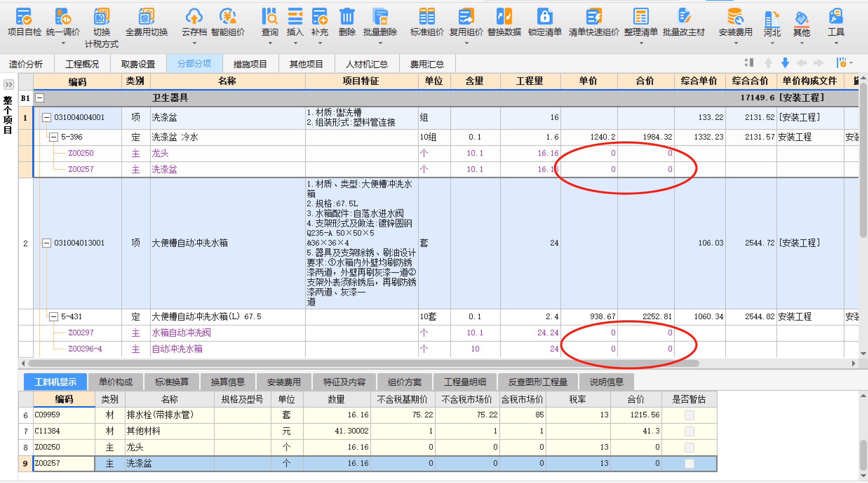Screen dimensions: 868x483
Task: Click the purple 水箱自动冲洗阀 material name
Action: pos(181,333)
